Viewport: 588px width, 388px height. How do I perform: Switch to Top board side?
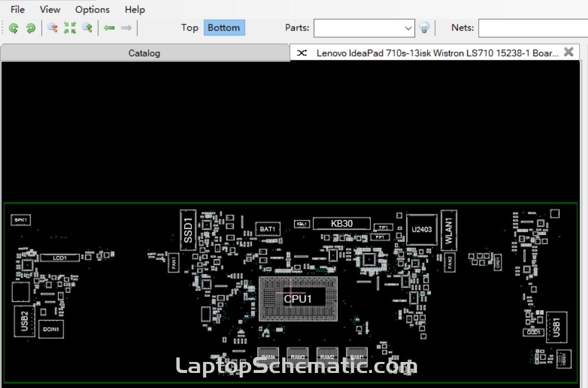pos(190,28)
